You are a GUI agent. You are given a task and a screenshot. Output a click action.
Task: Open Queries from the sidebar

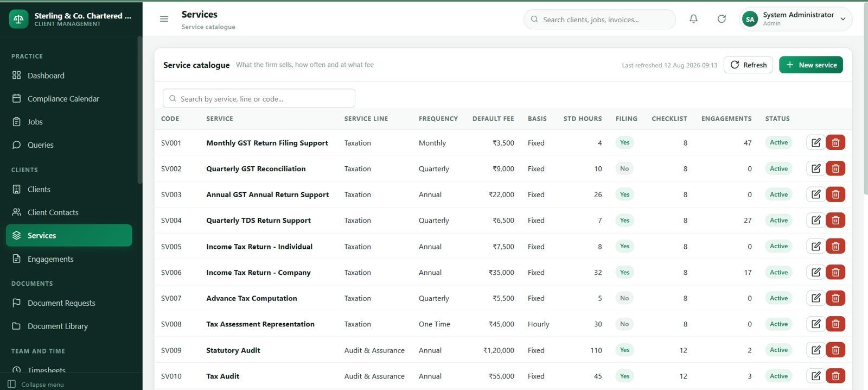click(x=69, y=145)
